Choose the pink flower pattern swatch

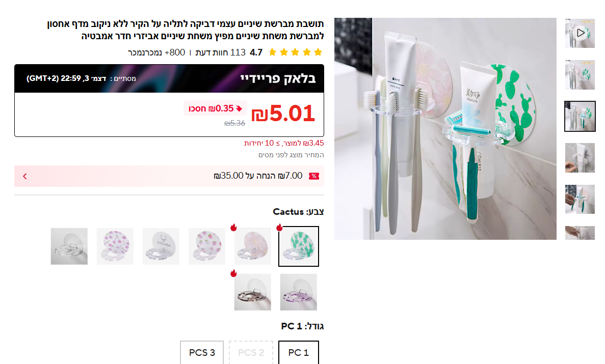point(253,246)
